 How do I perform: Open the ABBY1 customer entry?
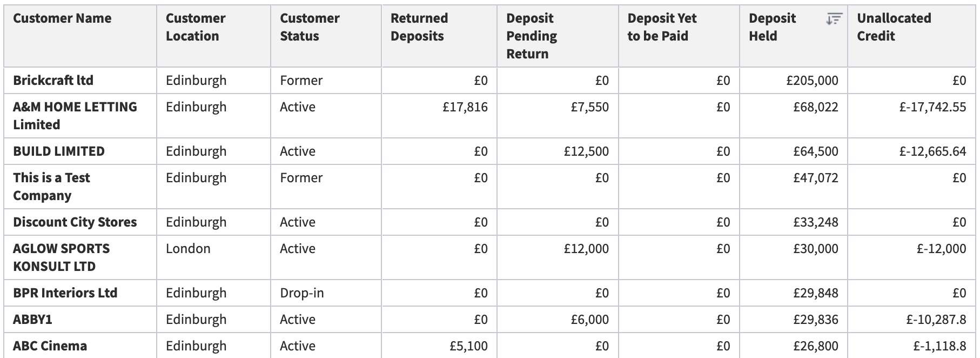[x=32, y=319]
